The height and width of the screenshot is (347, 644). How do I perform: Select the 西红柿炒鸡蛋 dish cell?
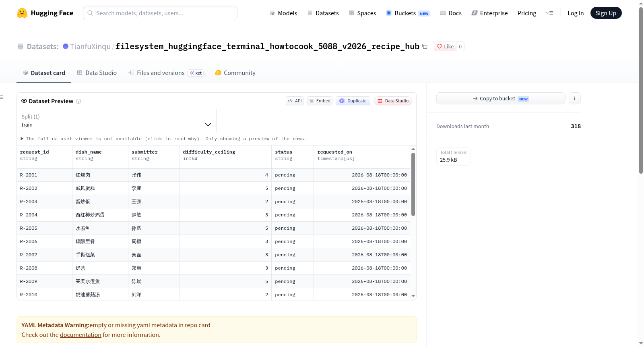point(100,215)
